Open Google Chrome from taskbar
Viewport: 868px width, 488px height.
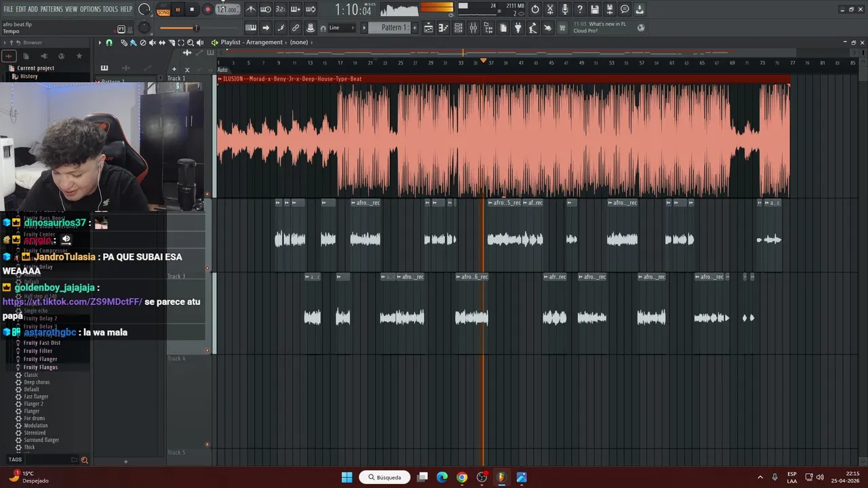click(x=462, y=477)
